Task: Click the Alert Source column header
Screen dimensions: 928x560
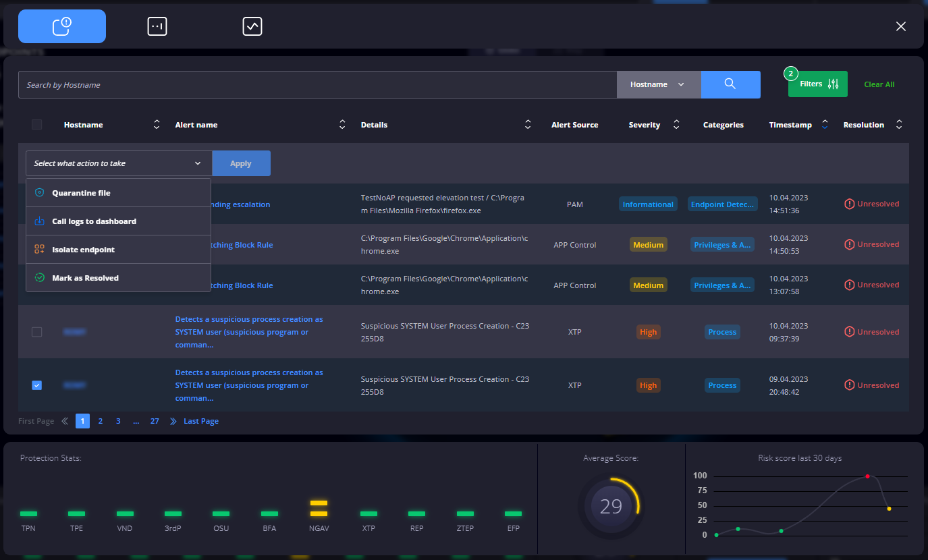Action: (x=574, y=125)
